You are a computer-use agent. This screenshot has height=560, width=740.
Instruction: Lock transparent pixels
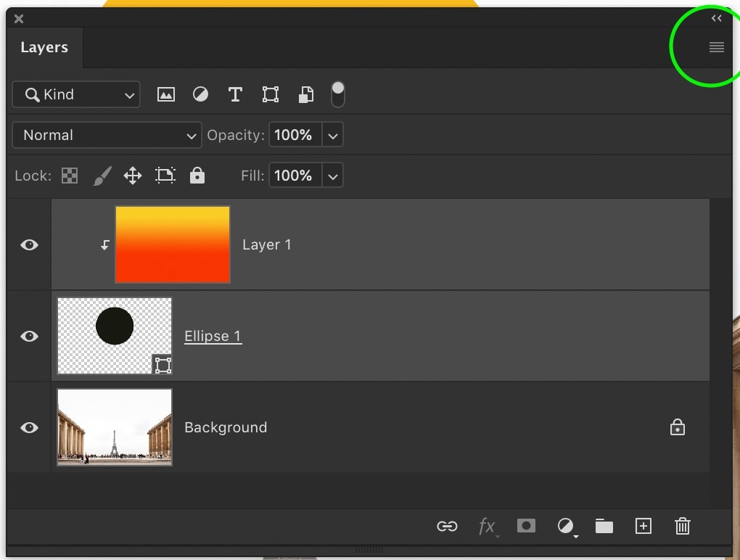(70, 176)
